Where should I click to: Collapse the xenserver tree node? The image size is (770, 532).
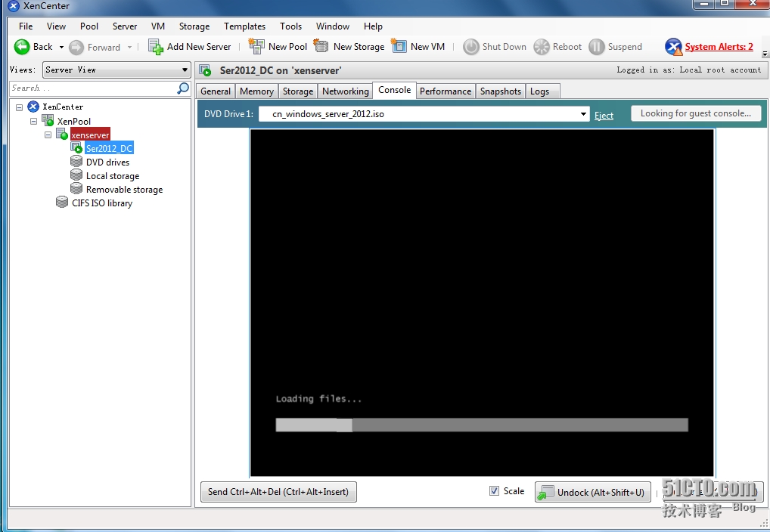coord(48,135)
